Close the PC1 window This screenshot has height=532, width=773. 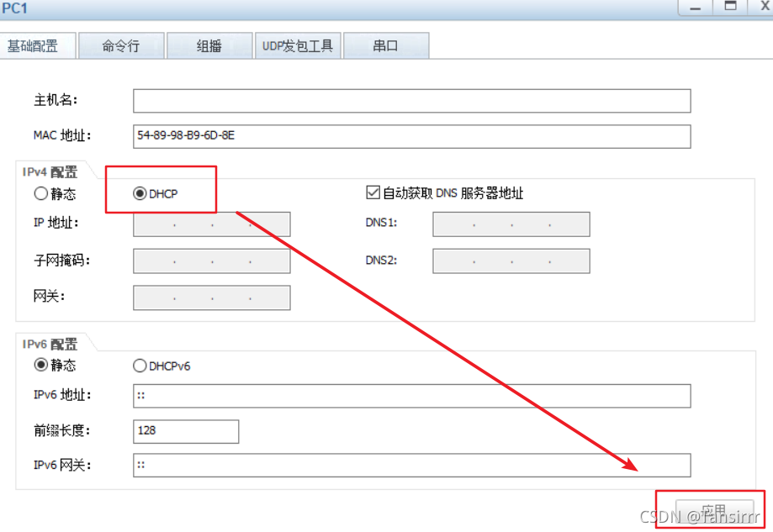tap(763, 7)
